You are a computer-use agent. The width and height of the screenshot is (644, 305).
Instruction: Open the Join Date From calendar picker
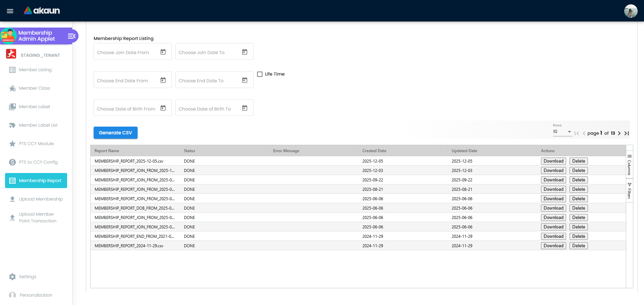[x=163, y=52]
